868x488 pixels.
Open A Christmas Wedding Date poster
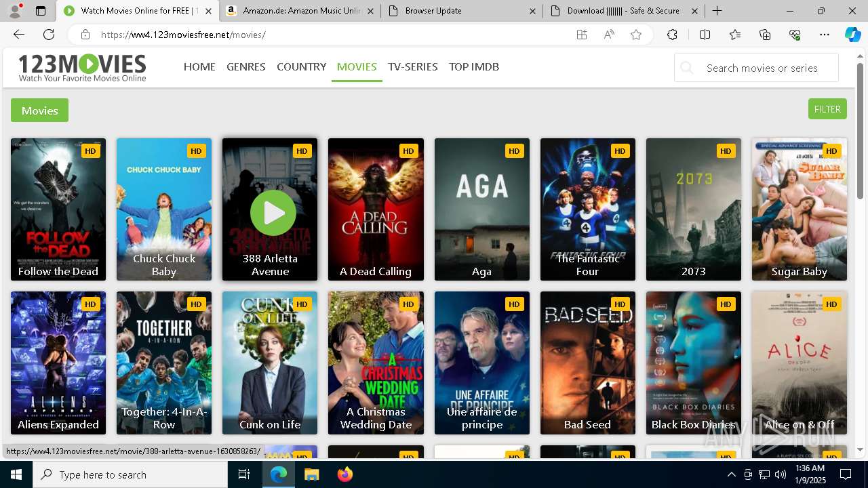[376, 363]
